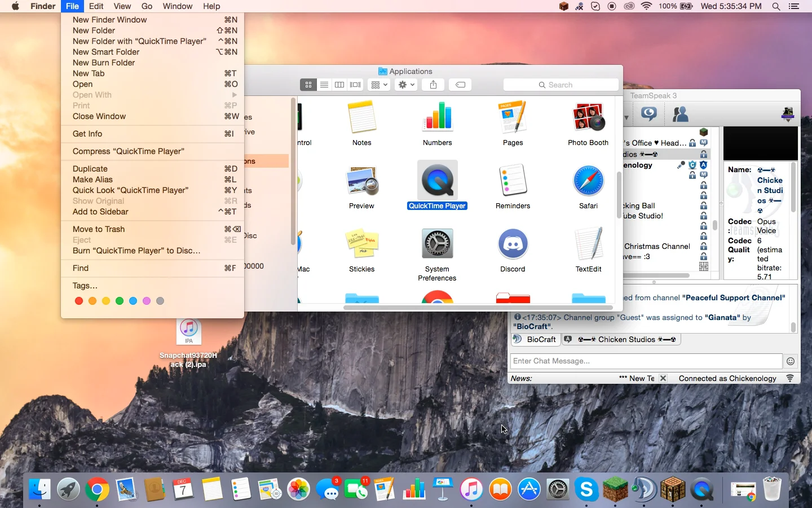
Task: Switch Finder to column view
Action: coord(339,85)
